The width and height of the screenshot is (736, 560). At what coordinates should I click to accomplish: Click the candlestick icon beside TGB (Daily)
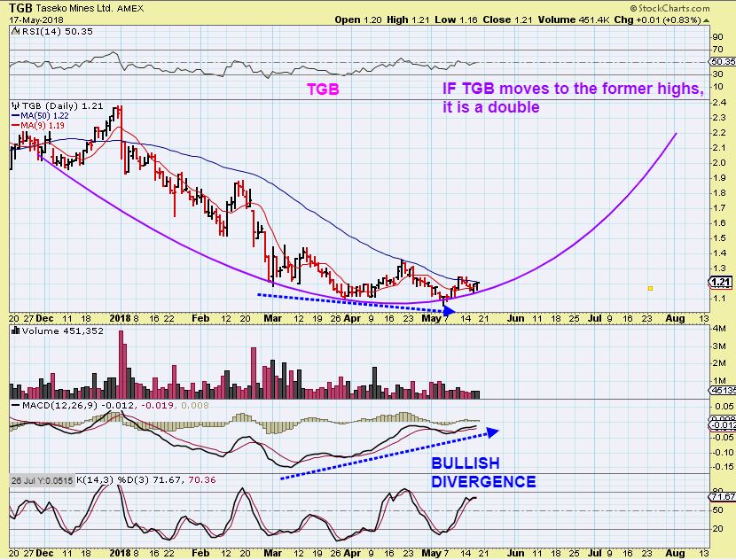pos(15,106)
